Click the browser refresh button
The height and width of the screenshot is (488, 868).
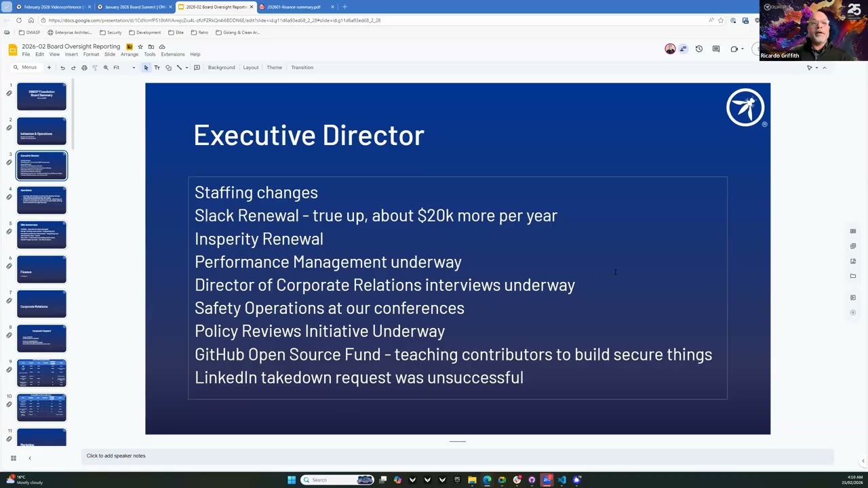[x=19, y=20]
